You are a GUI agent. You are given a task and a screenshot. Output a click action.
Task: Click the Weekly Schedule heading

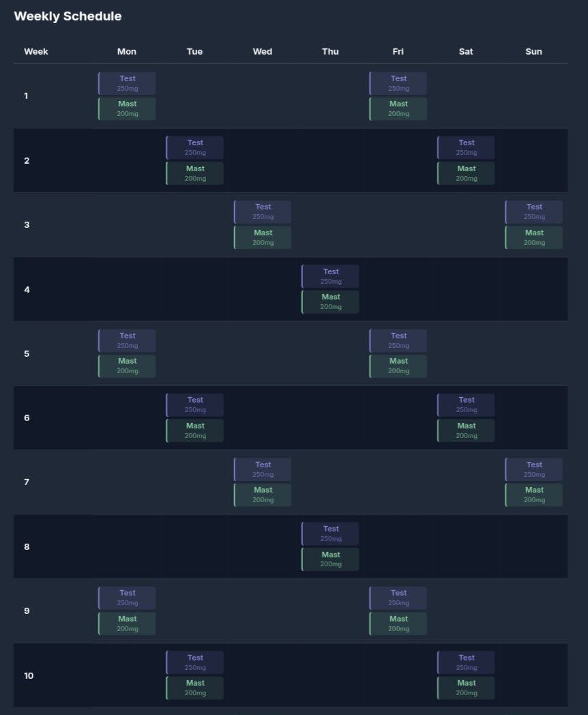[68, 16]
